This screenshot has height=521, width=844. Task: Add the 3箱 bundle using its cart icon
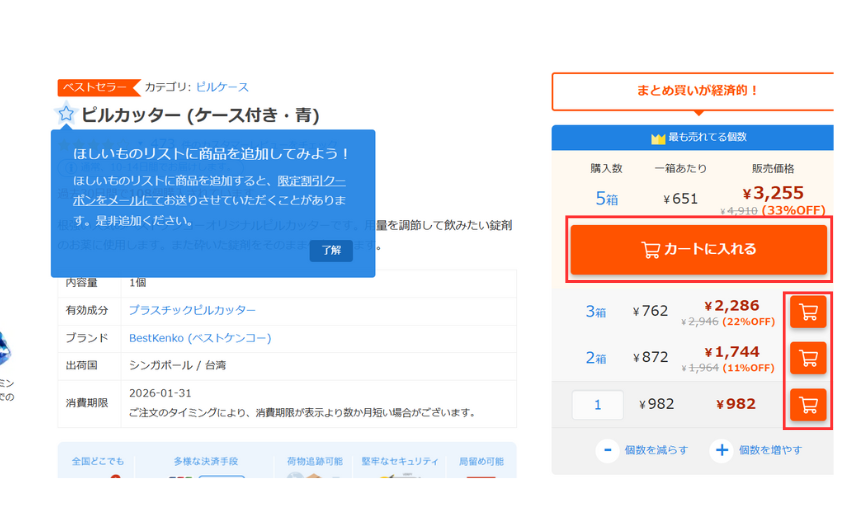(807, 312)
